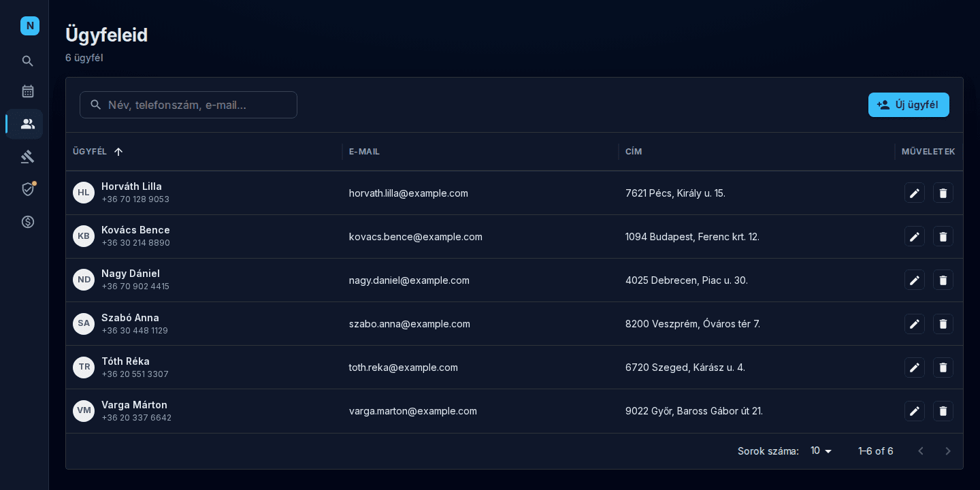Edit Nagy Dániel's client record
This screenshot has height=490, width=980.
915,280
